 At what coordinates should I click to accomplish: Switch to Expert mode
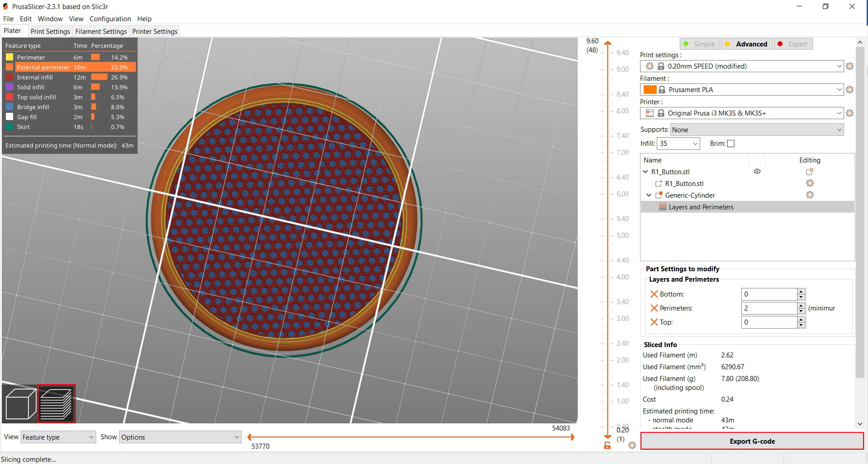794,44
